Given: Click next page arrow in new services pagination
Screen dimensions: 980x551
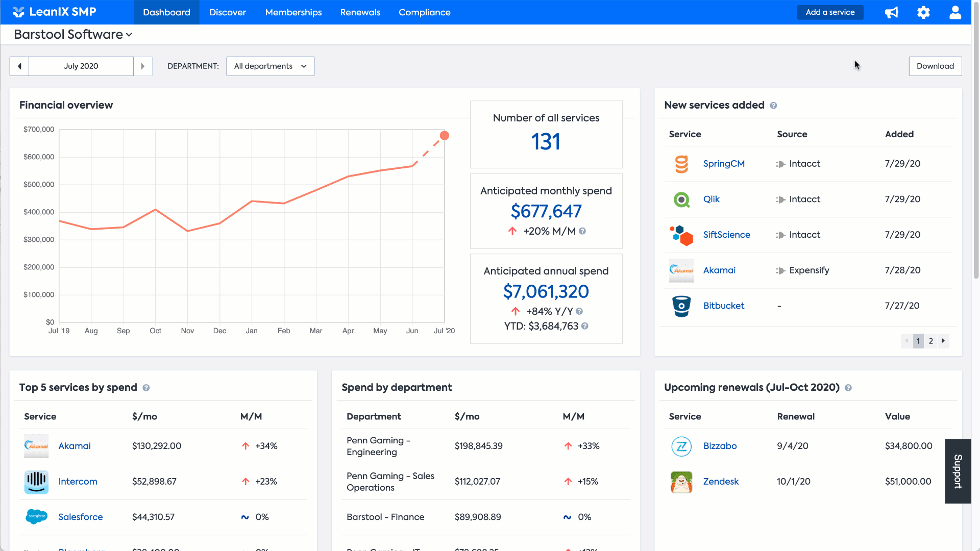Looking at the screenshot, I should (x=943, y=341).
